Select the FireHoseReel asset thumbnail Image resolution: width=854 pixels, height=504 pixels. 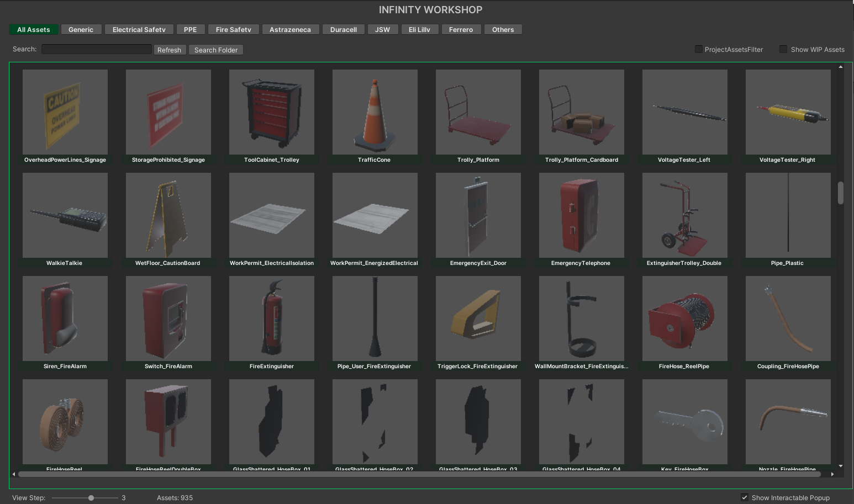point(65,422)
